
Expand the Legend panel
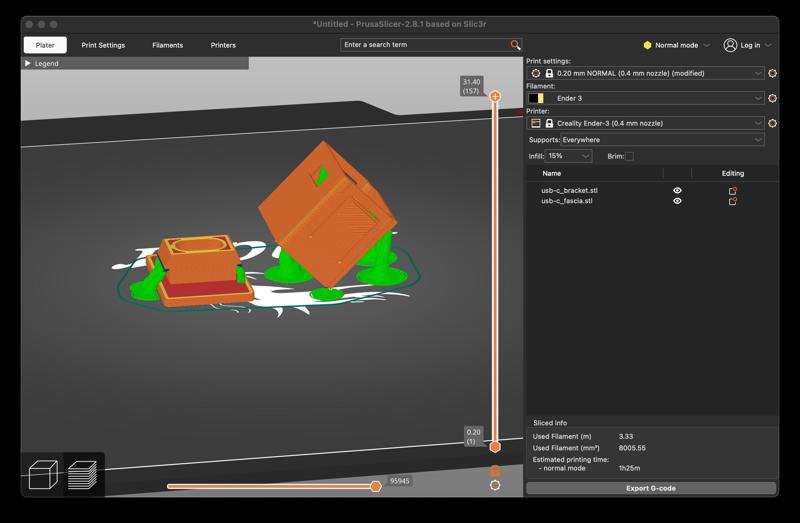28,63
